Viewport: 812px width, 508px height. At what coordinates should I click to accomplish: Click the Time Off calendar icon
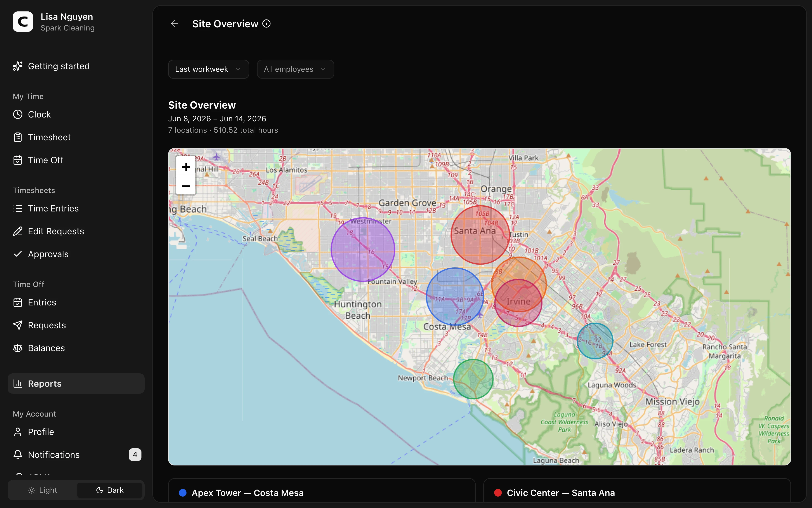[x=18, y=160]
